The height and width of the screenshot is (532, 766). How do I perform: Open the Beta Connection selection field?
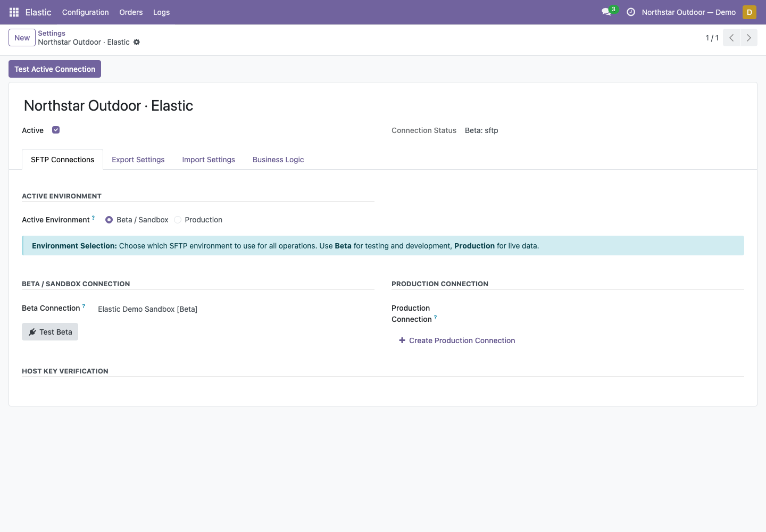tap(147, 309)
